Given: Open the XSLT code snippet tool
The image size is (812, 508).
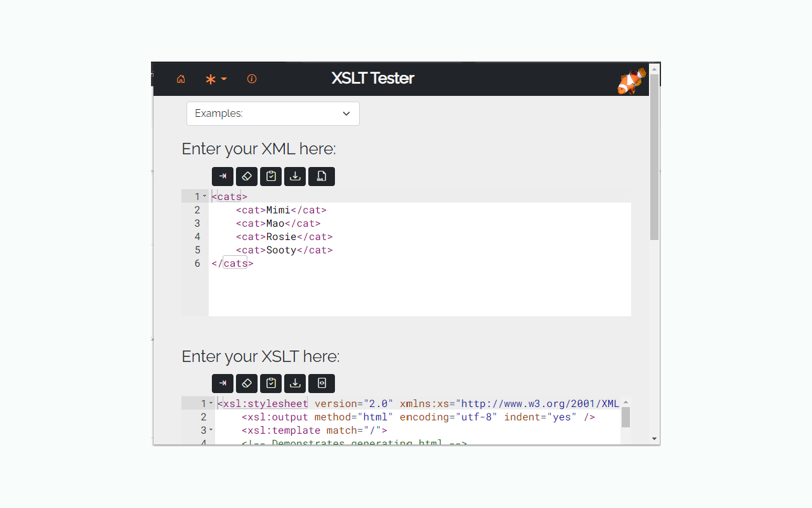Looking at the screenshot, I should pyautogui.click(x=322, y=383).
